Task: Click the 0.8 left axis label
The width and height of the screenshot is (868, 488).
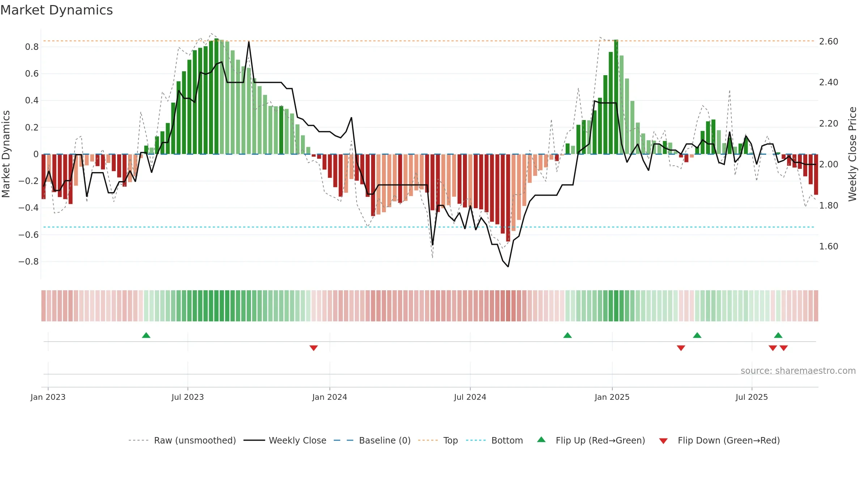Action: (32, 47)
